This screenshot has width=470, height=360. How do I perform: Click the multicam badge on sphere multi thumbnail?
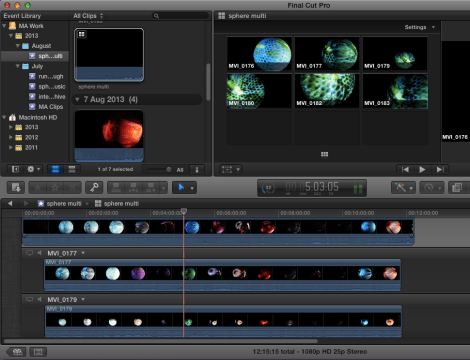click(81, 34)
